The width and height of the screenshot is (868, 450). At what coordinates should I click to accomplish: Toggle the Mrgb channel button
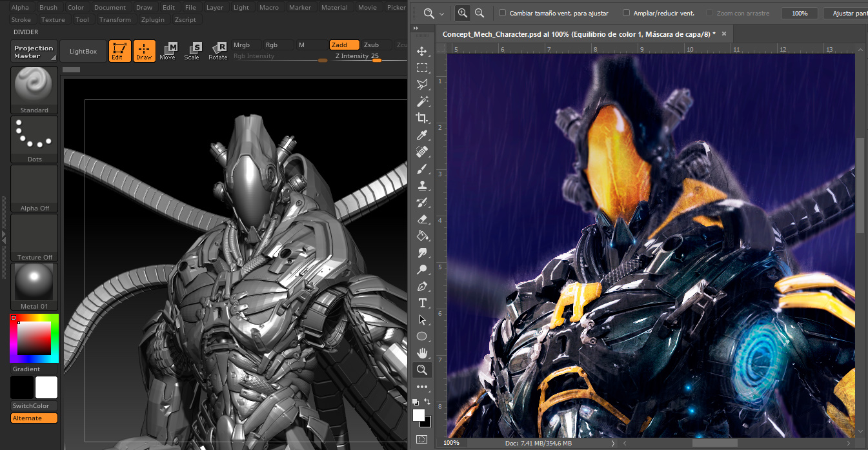(247, 45)
